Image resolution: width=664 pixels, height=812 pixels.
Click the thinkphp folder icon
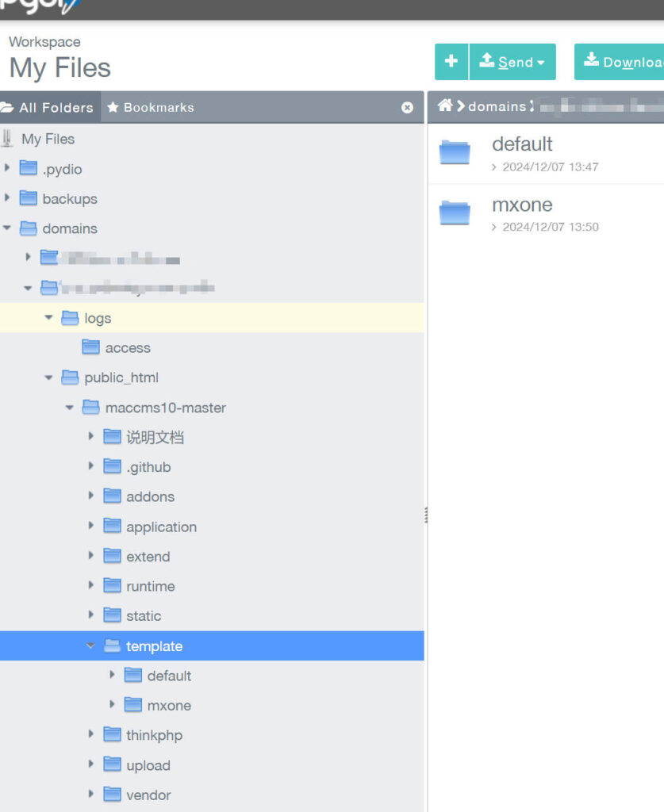(x=113, y=735)
